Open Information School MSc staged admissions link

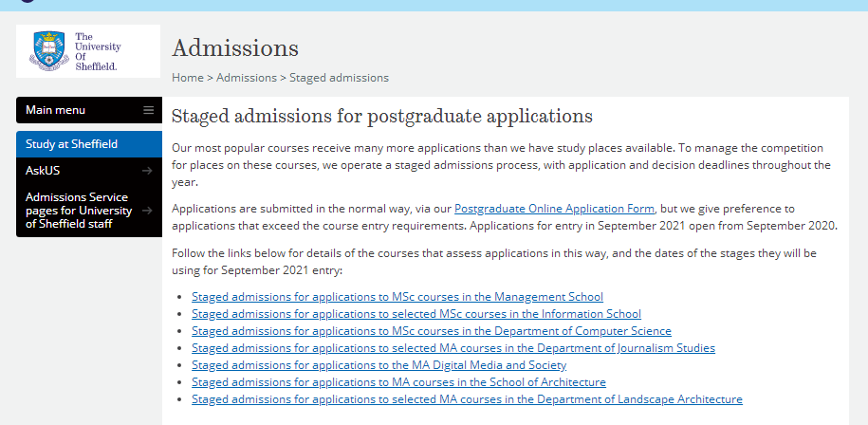click(416, 314)
